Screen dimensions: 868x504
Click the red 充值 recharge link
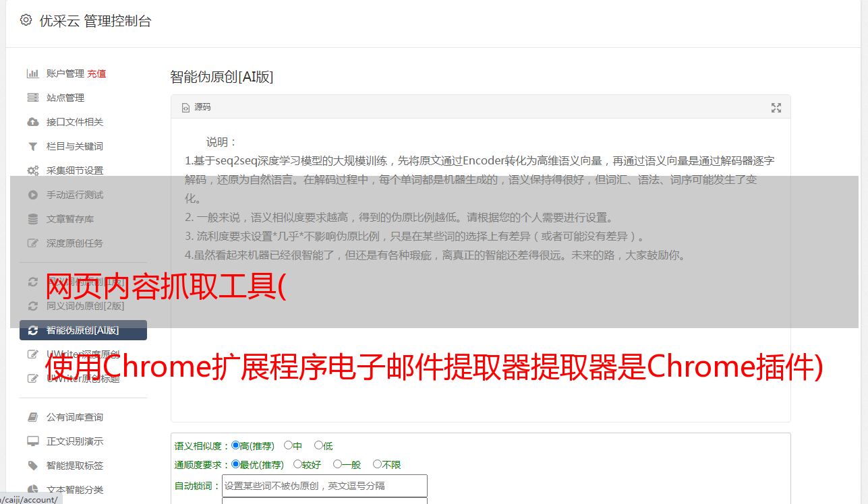click(x=96, y=73)
